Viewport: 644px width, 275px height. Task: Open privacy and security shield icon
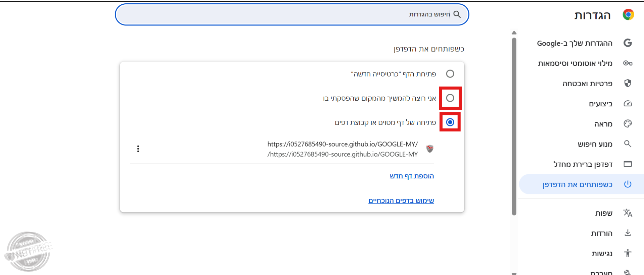[628, 83]
